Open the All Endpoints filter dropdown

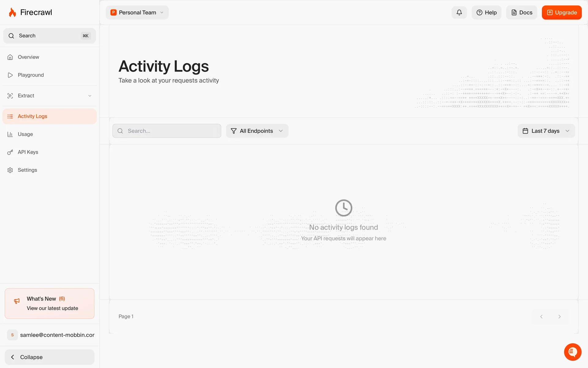pyautogui.click(x=257, y=131)
